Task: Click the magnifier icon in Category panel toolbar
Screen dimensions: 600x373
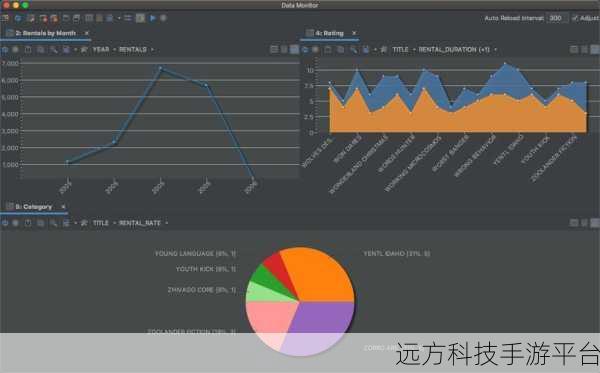Action: 54,223
